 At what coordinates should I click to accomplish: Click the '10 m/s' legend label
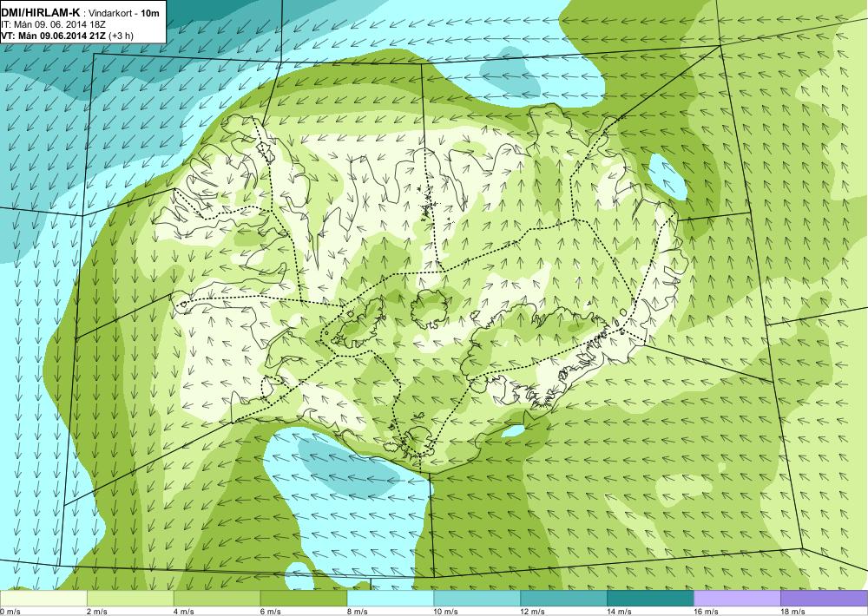pos(446,612)
